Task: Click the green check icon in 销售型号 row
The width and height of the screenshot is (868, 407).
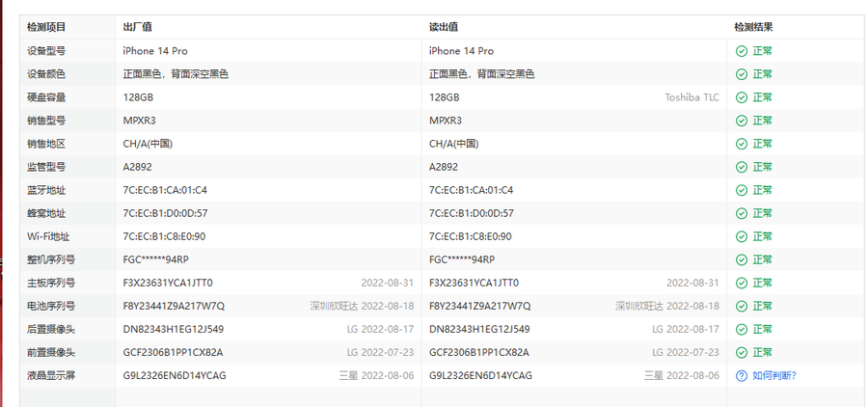Action: pos(742,121)
